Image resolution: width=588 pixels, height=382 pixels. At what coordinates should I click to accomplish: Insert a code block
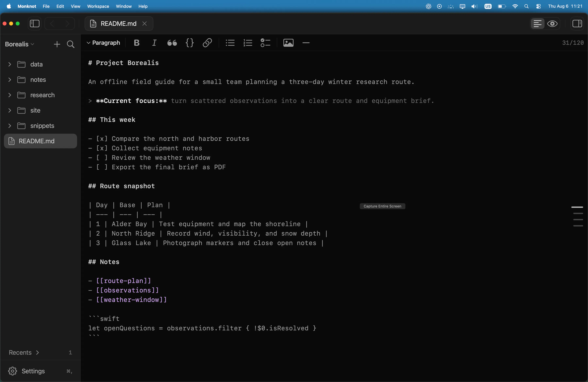point(189,43)
